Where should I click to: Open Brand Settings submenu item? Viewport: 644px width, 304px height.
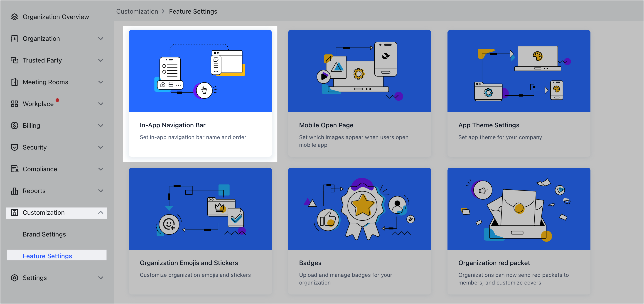point(44,234)
